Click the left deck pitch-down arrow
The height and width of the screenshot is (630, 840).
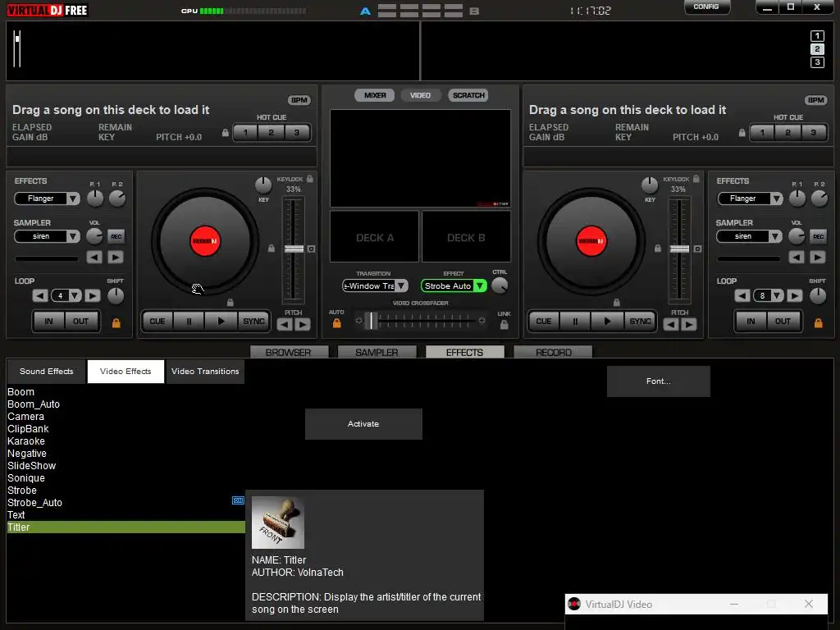pos(285,324)
